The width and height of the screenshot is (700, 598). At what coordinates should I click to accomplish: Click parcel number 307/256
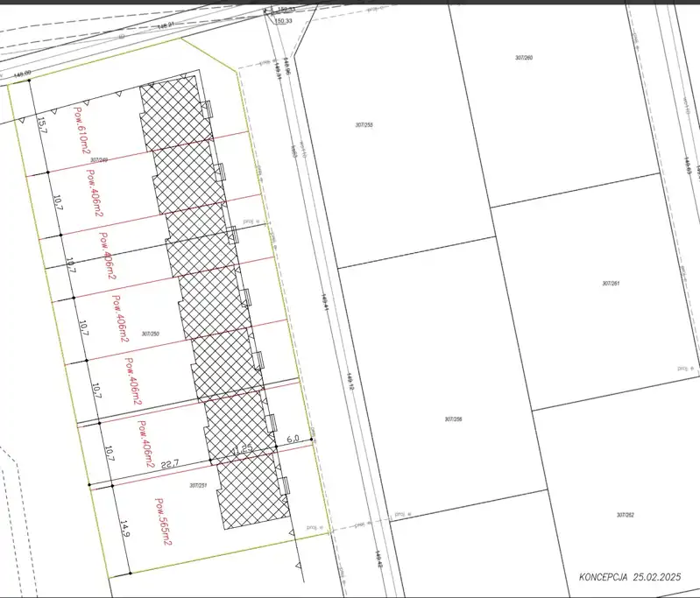[x=453, y=419]
